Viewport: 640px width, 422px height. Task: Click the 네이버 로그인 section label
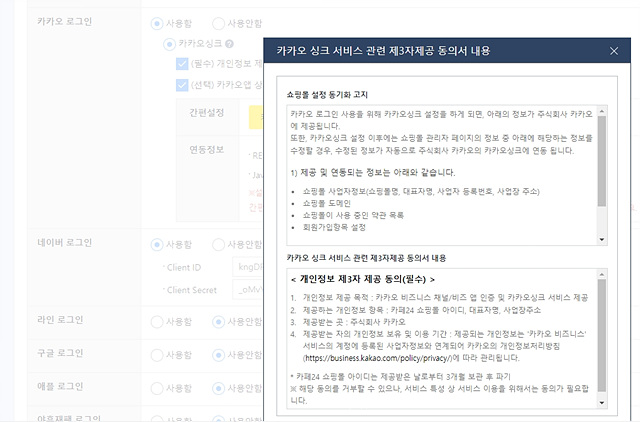pos(64,242)
